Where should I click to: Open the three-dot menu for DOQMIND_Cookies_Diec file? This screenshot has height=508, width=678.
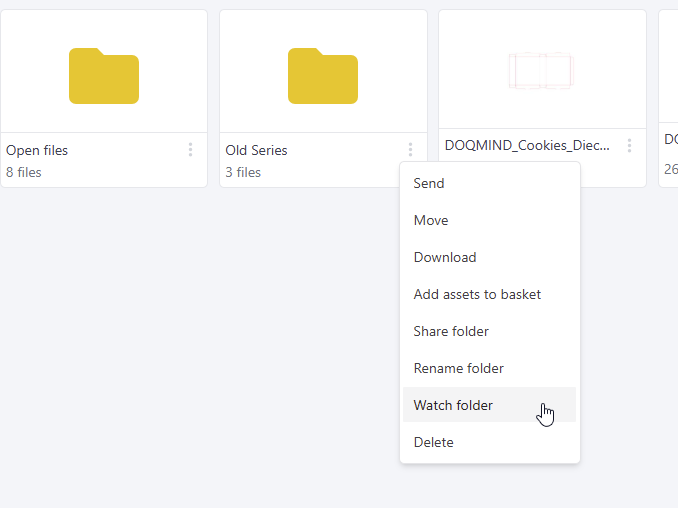(629, 145)
